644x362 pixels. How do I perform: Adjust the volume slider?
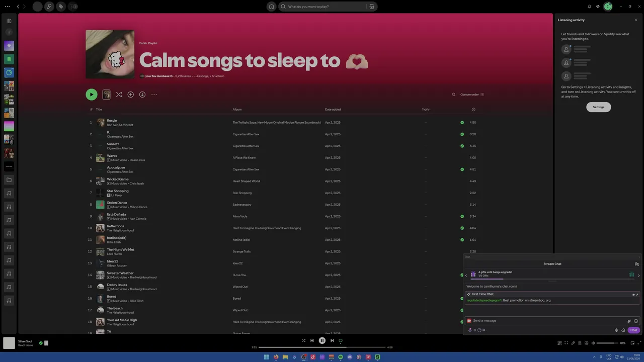point(607,343)
